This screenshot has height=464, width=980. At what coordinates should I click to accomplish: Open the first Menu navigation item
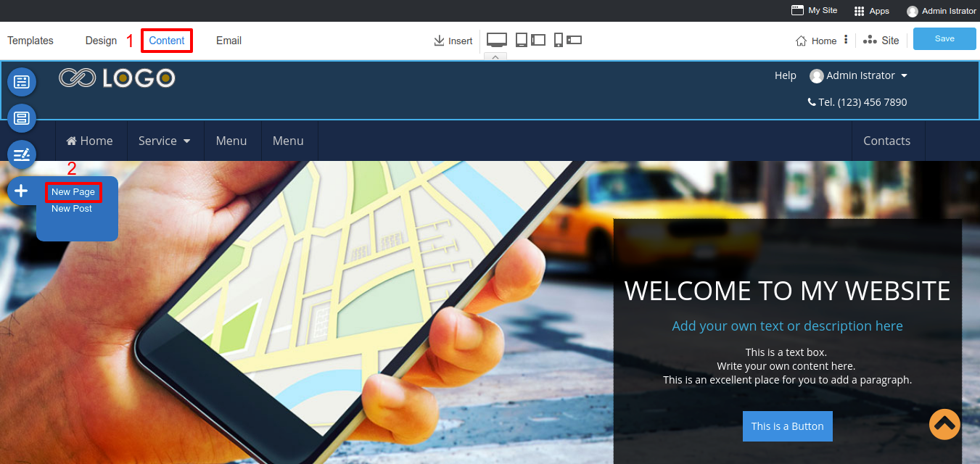[x=231, y=141]
